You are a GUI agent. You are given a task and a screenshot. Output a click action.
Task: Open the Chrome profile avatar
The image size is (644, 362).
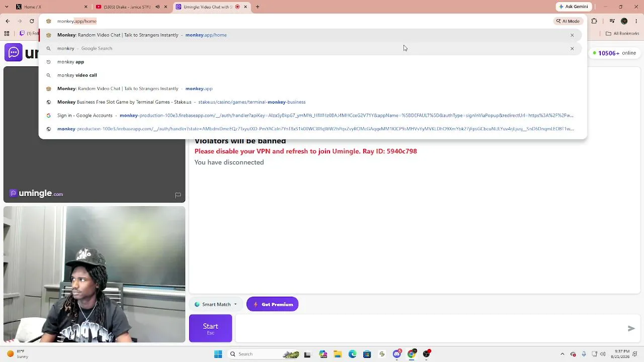[x=624, y=21]
